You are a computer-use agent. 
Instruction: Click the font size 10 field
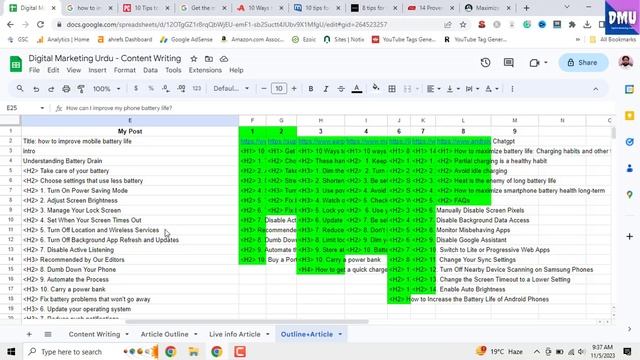pyautogui.click(x=279, y=89)
